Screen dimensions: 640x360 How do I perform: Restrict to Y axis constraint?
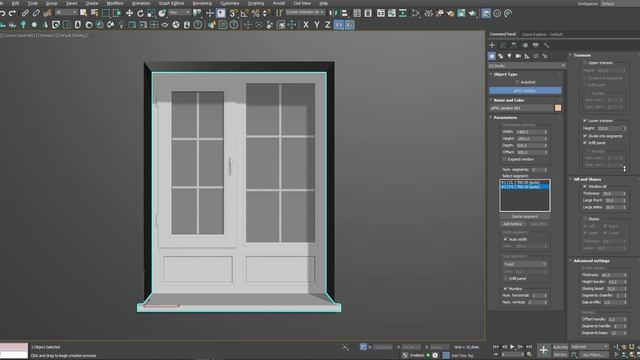[x=317, y=25]
